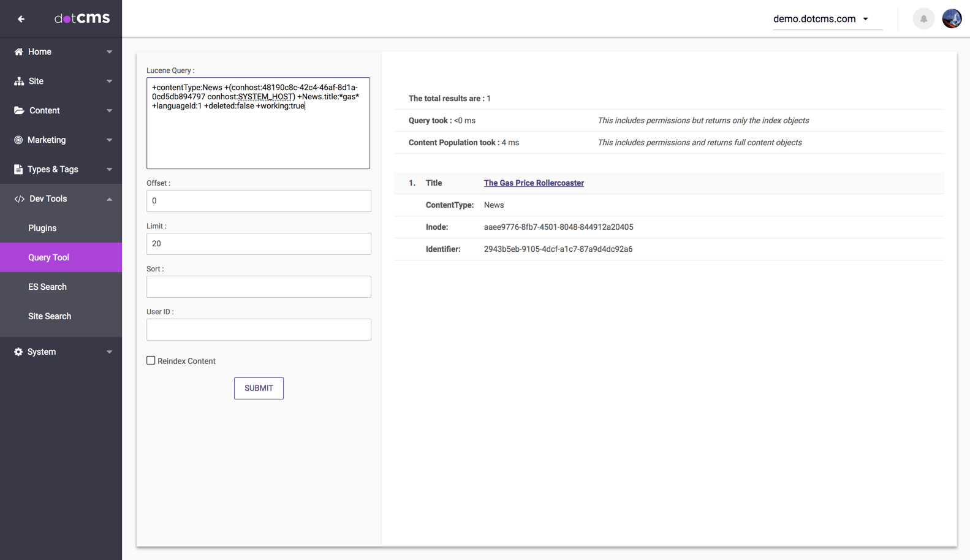Viewport: 970px width, 560px height.
Task: Open the notifications bell
Action: tap(923, 19)
